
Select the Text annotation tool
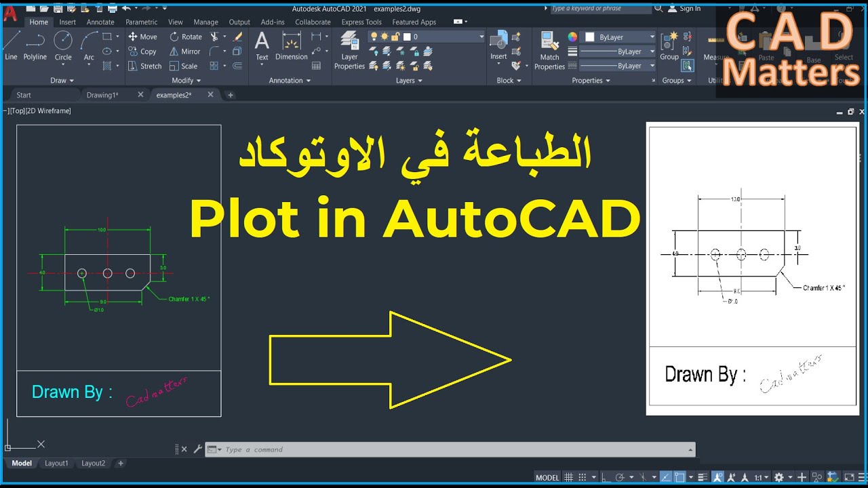tap(262, 46)
